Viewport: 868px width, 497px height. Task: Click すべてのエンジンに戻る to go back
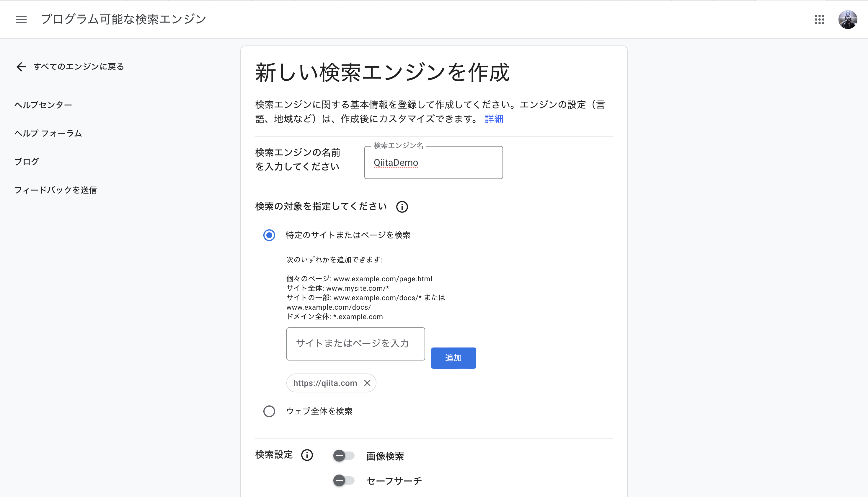point(79,67)
